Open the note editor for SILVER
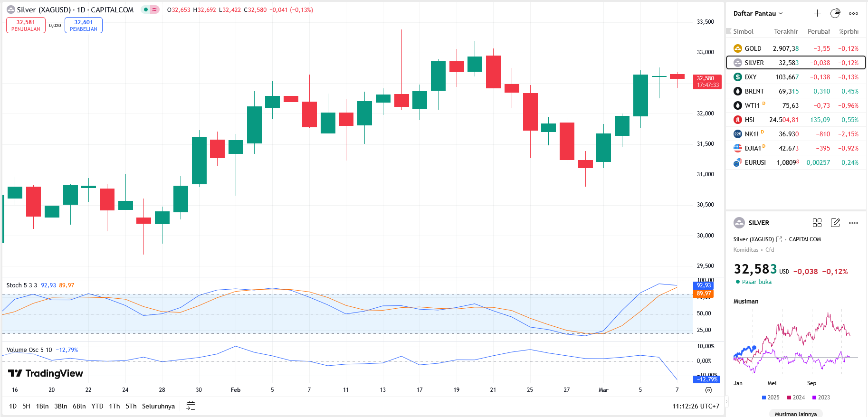 835,223
